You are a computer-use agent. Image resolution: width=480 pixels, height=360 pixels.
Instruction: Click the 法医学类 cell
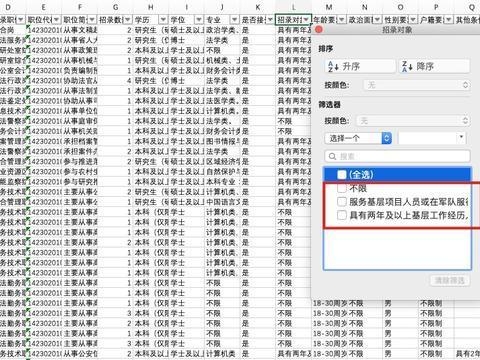pyautogui.click(x=222, y=101)
